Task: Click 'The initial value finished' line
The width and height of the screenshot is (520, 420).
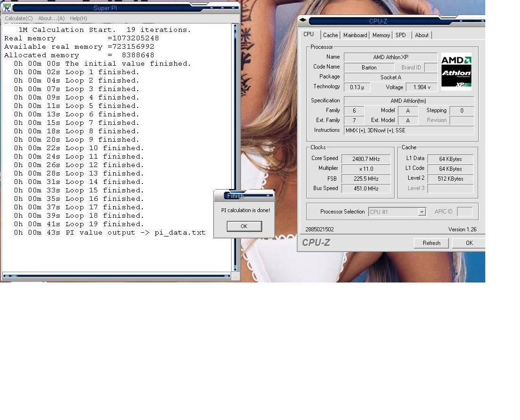Action: click(102, 64)
